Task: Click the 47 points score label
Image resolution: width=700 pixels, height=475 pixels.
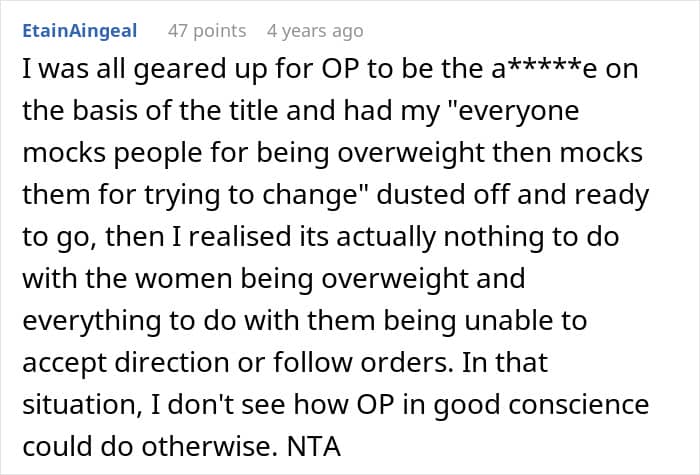Action: point(207,31)
